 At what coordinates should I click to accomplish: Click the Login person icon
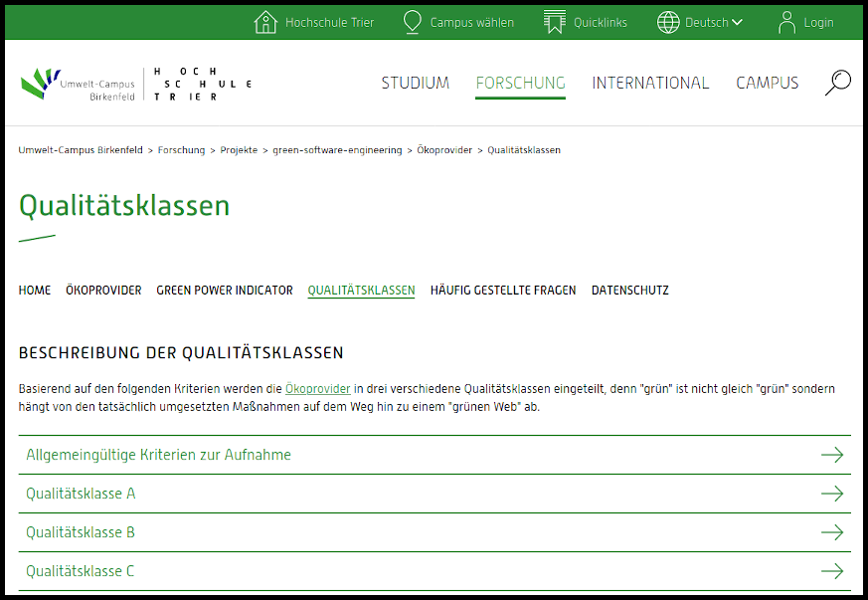787,22
